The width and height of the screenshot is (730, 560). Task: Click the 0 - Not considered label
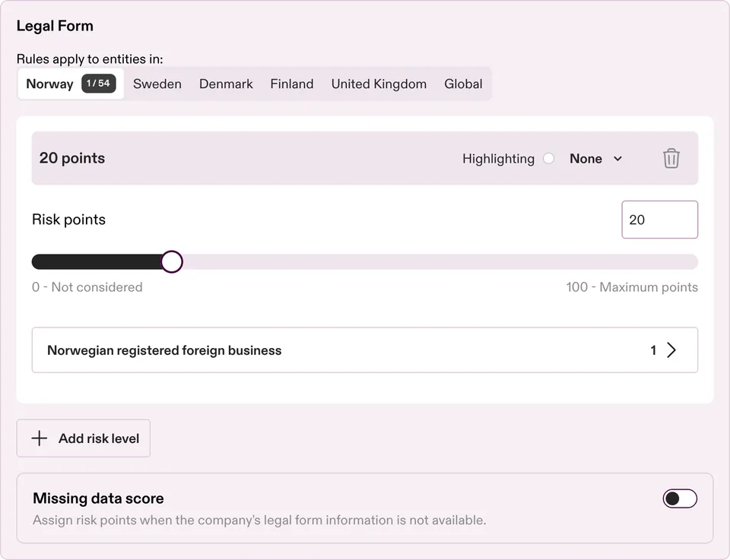click(87, 287)
